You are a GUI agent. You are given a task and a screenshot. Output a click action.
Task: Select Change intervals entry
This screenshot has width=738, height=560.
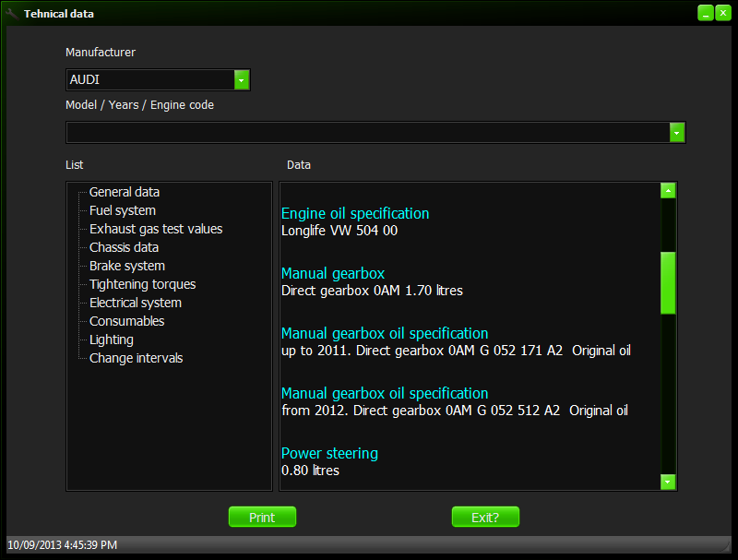(x=136, y=358)
